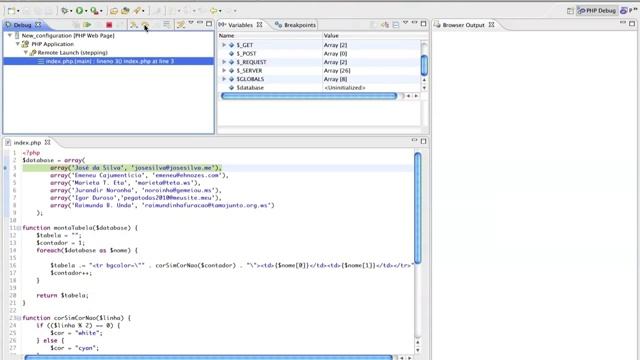Image resolution: width=640 pixels, height=360 pixels.
Task: Click the editor scrollbar down arrow
Action: point(418,350)
